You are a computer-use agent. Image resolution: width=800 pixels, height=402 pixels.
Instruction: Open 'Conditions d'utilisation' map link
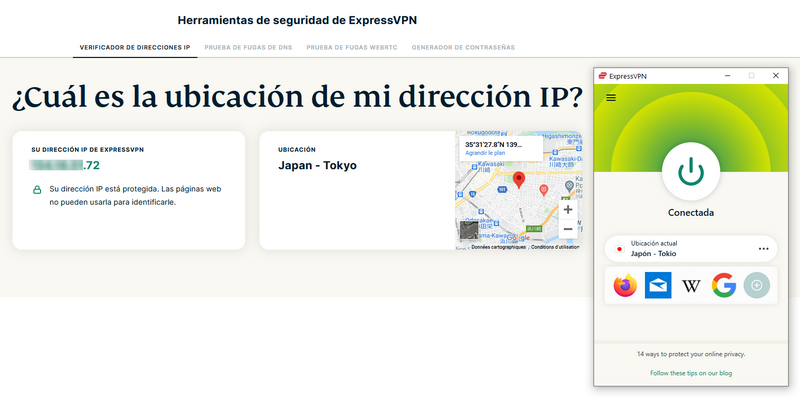click(555, 247)
